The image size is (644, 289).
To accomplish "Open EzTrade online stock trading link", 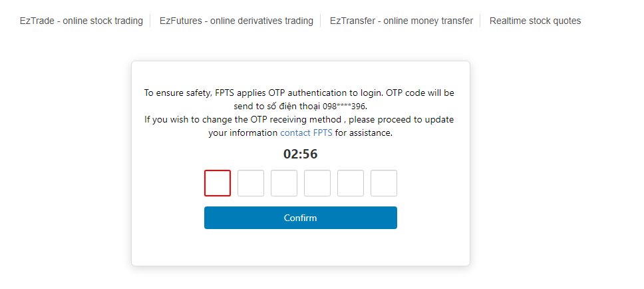I will [81, 21].
